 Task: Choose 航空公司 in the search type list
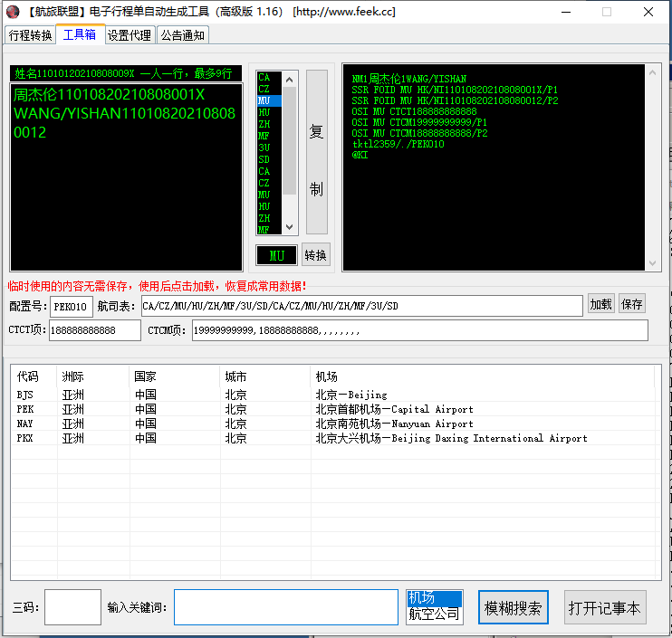pyautogui.click(x=433, y=614)
